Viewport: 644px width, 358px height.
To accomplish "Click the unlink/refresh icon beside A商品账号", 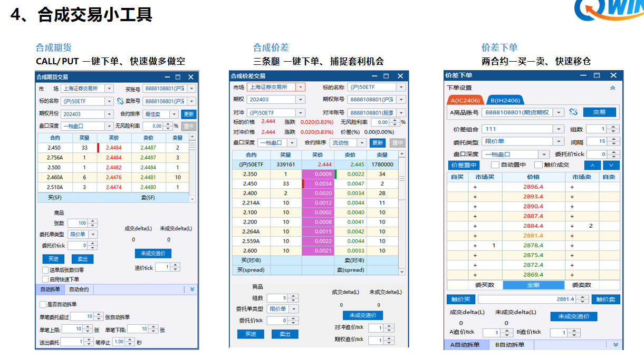I will pos(573,112).
